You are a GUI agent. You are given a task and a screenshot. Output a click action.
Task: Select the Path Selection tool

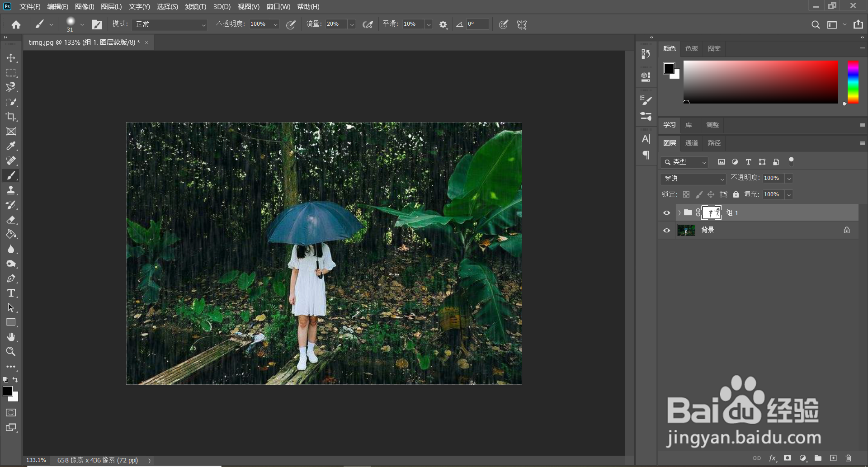pyautogui.click(x=11, y=308)
